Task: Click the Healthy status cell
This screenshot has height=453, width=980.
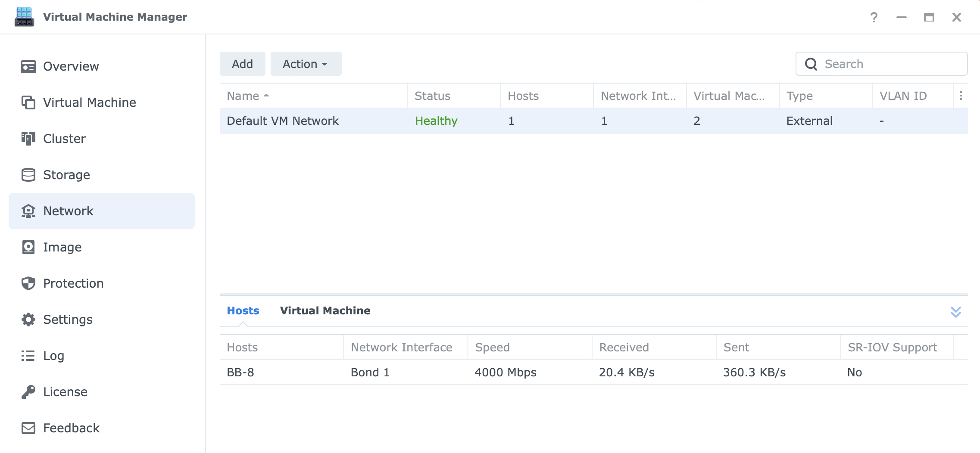Action: [436, 121]
